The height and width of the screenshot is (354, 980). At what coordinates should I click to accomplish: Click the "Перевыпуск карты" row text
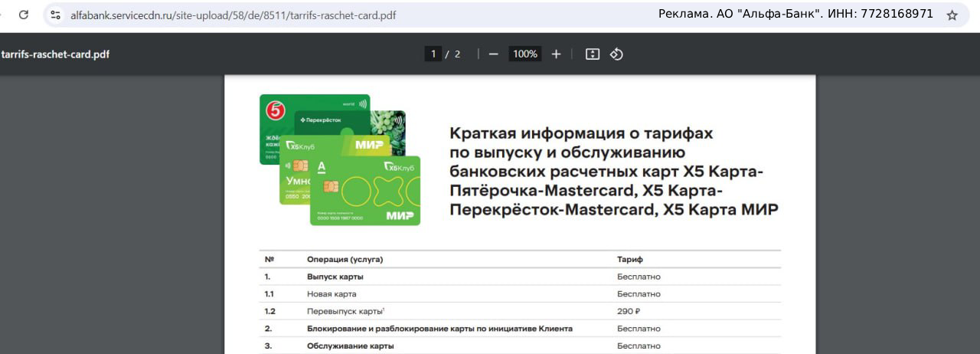coord(345,311)
